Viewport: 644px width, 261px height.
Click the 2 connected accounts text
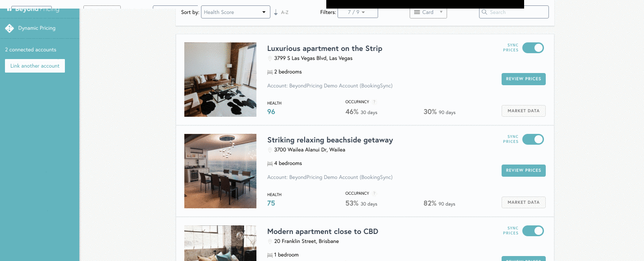[x=31, y=50]
